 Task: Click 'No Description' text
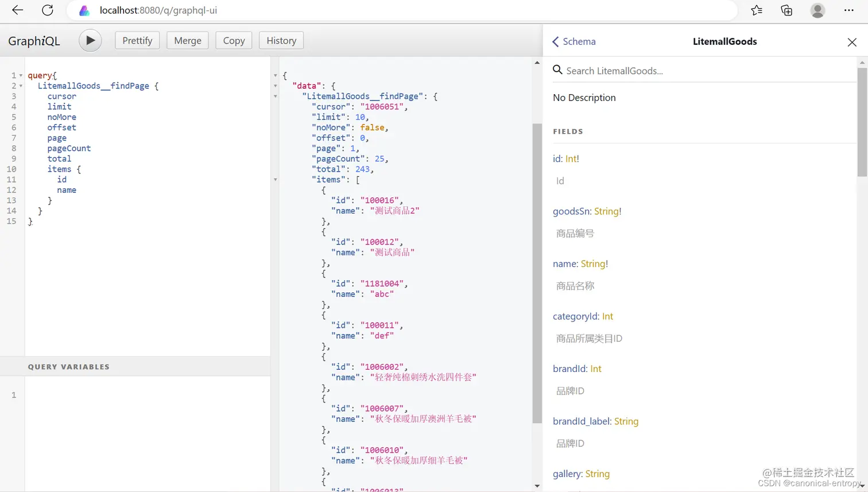click(x=584, y=98)
